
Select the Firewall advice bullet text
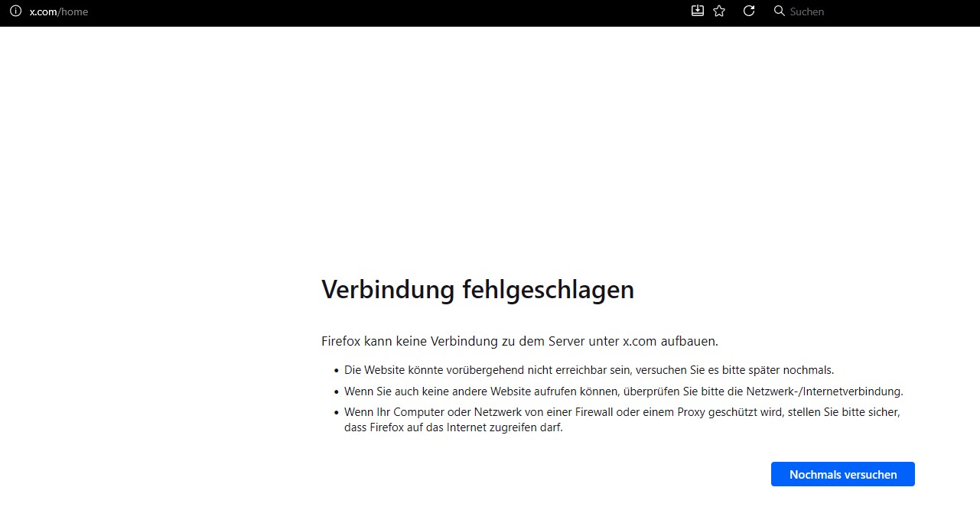[622, 419]
